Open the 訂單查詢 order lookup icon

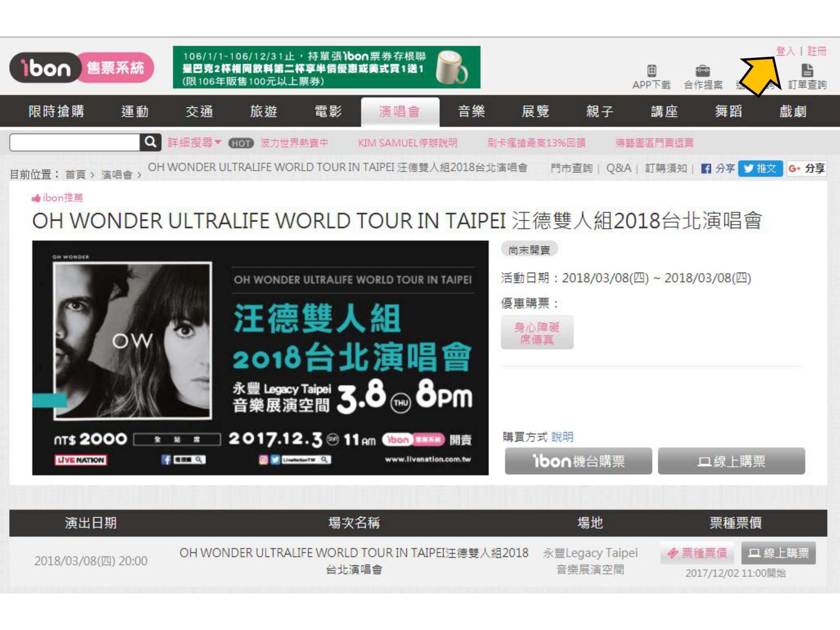[x=807, y=71]
